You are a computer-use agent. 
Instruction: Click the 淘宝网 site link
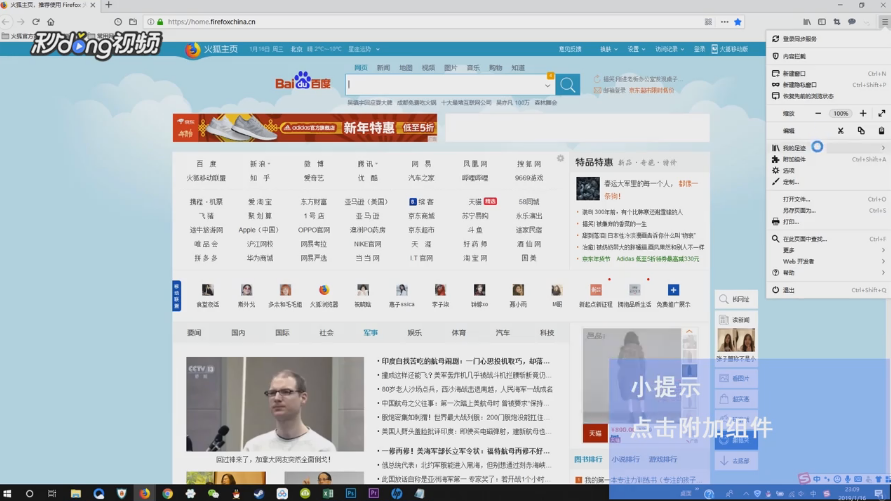click(475, 258)
